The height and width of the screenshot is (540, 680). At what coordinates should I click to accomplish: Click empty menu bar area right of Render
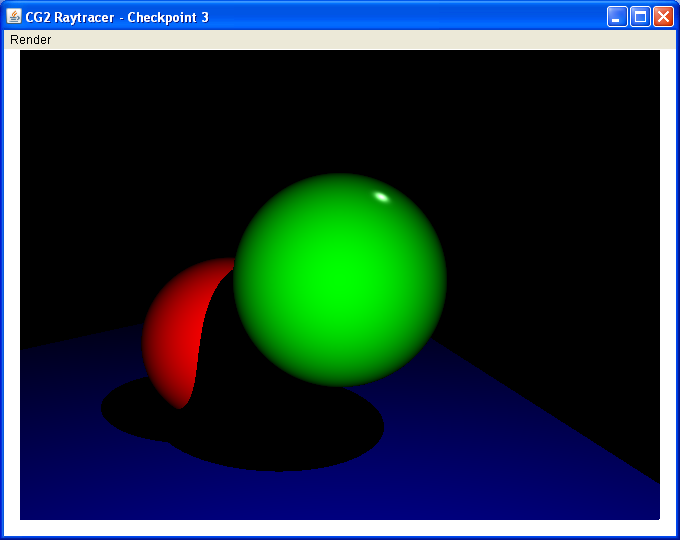coord(350,40)
